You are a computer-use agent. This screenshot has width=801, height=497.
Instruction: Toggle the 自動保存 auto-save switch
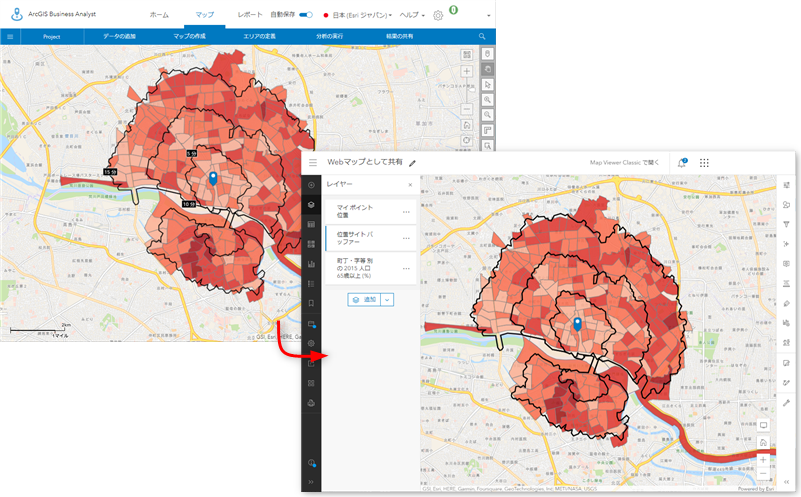(x=306, y=15)
